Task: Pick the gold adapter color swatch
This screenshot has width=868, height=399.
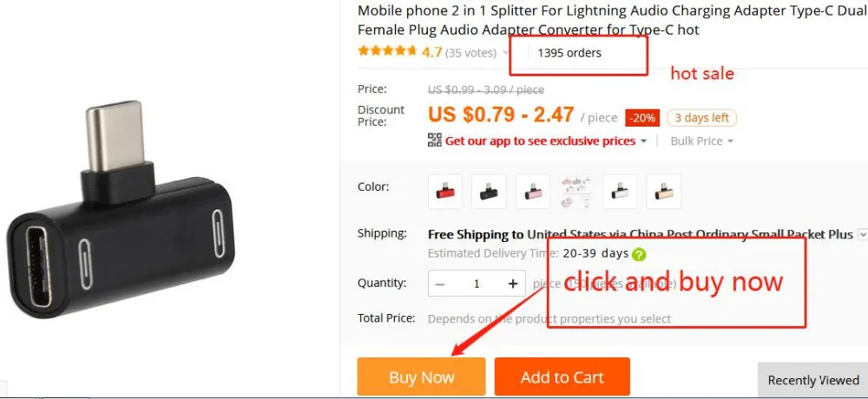Action: click(x=664, y=192)
